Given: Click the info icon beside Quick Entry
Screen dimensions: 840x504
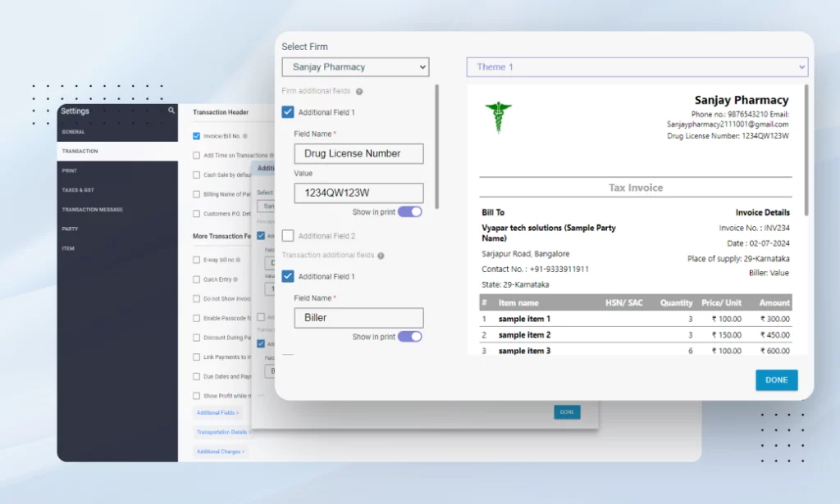Looking at the screenshot, I should 235,279.
